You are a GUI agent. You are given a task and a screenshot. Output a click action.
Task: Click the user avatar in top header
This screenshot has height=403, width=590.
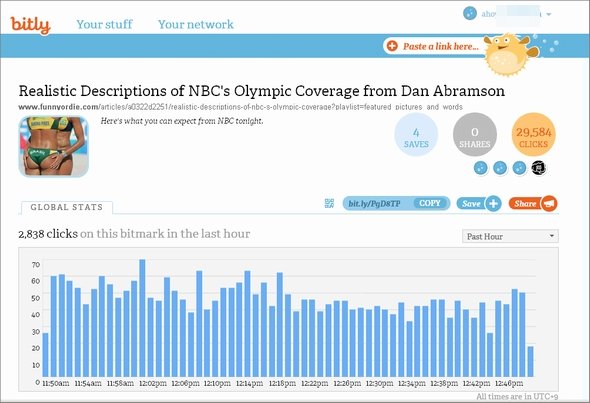coord(470,14)
